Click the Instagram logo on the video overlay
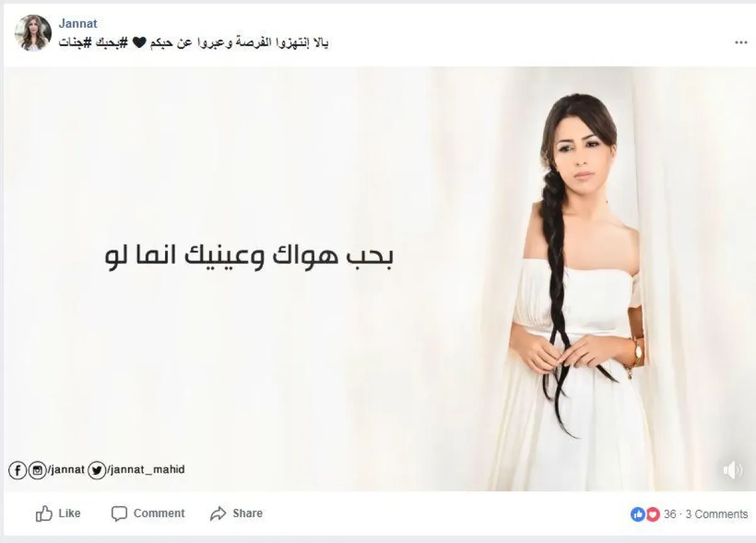This screenshot has width=756, height=543. 37,470
